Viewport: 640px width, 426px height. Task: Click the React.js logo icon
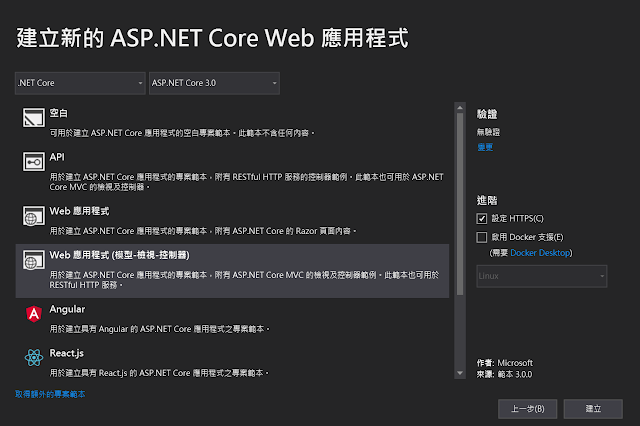[34, 357]
